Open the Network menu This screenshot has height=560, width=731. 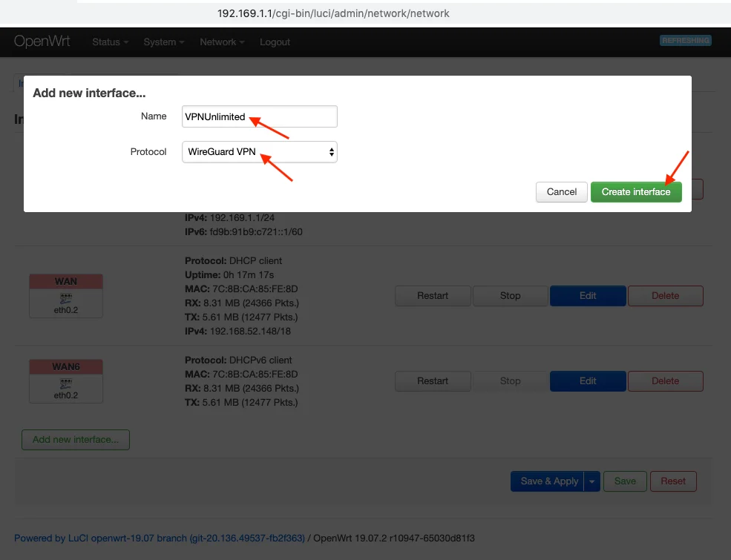pos(222,42)
